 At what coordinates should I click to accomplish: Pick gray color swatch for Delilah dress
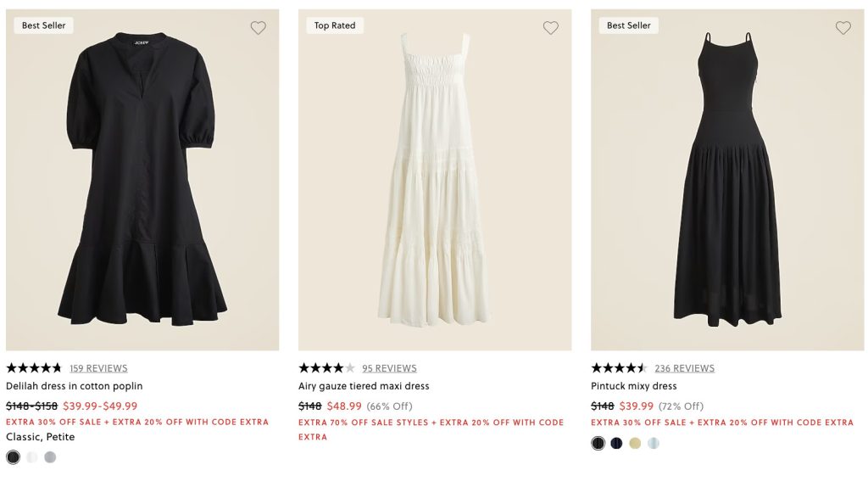click(50, 457)
